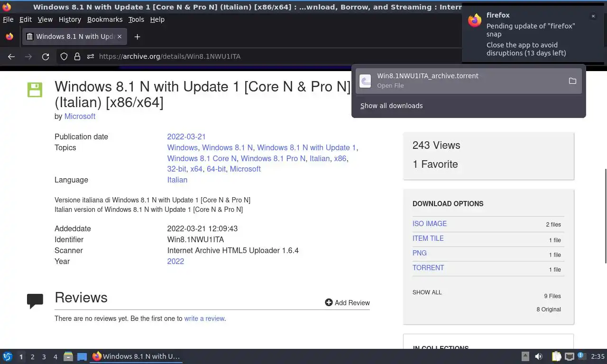Click the 32-bit topic link
This screenshot has height=364, width=607.
(176, 169)
